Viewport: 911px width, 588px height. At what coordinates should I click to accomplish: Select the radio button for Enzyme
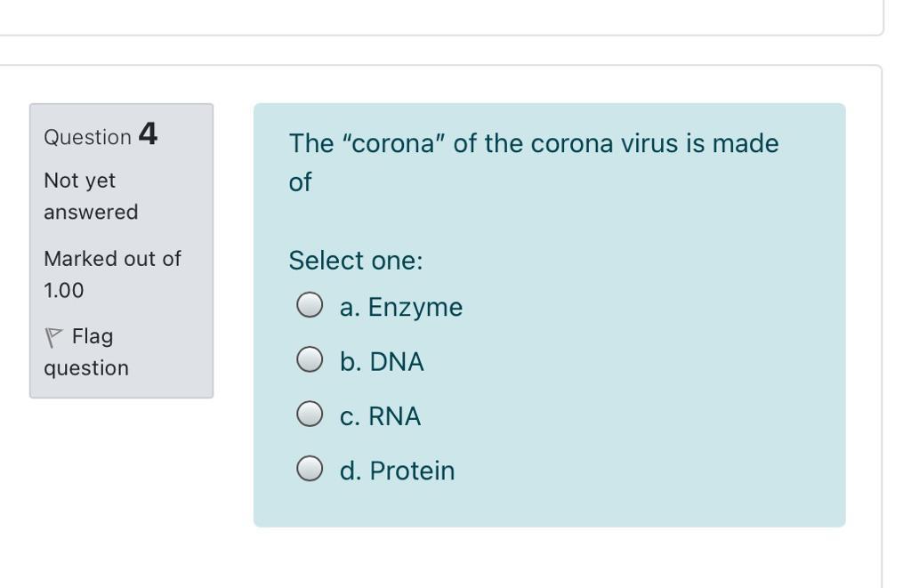[x=309, y=305]
